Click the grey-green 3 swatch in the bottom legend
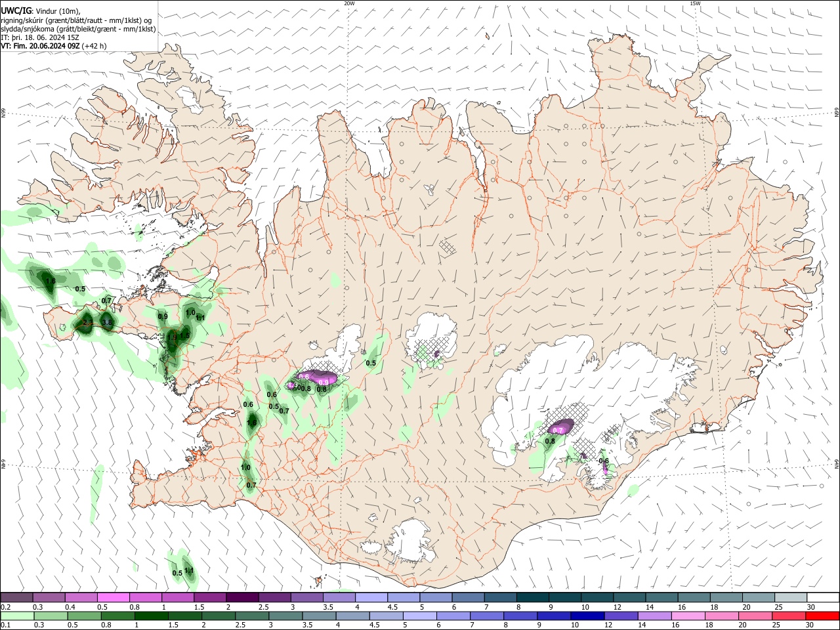This screenshot has width=840, height=630. click(x=285, y=616)
